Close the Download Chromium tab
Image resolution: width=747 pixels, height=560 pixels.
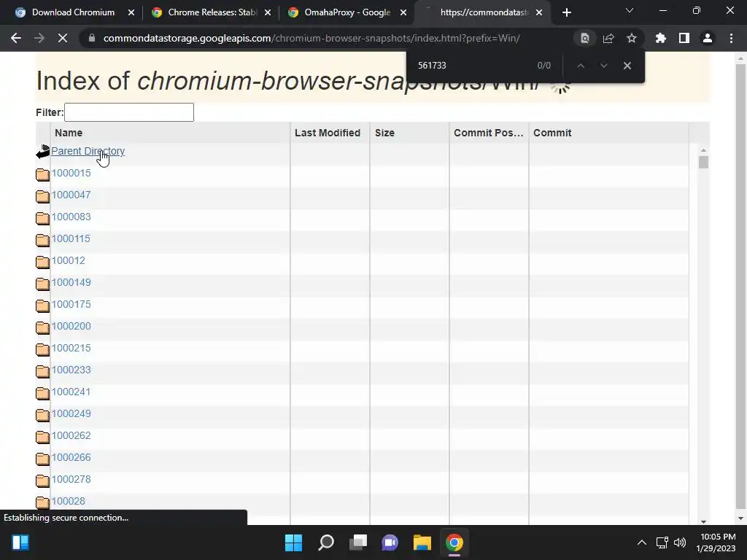(131, 13)
